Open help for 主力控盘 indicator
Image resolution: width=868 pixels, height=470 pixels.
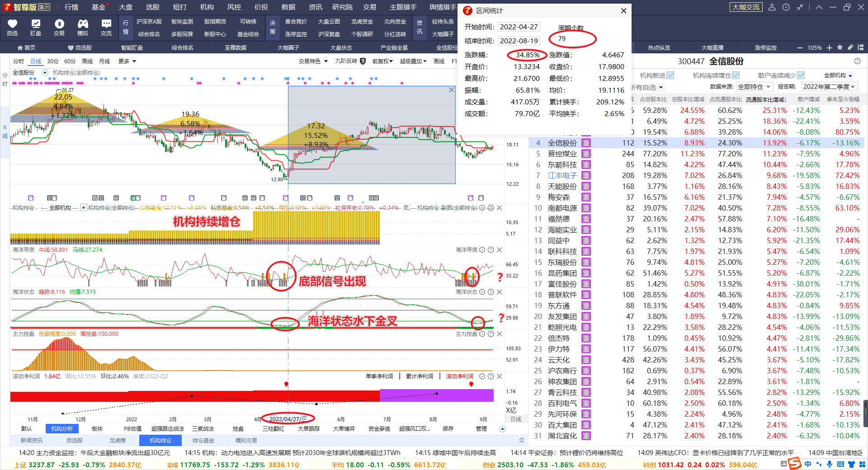pos(491,334)
